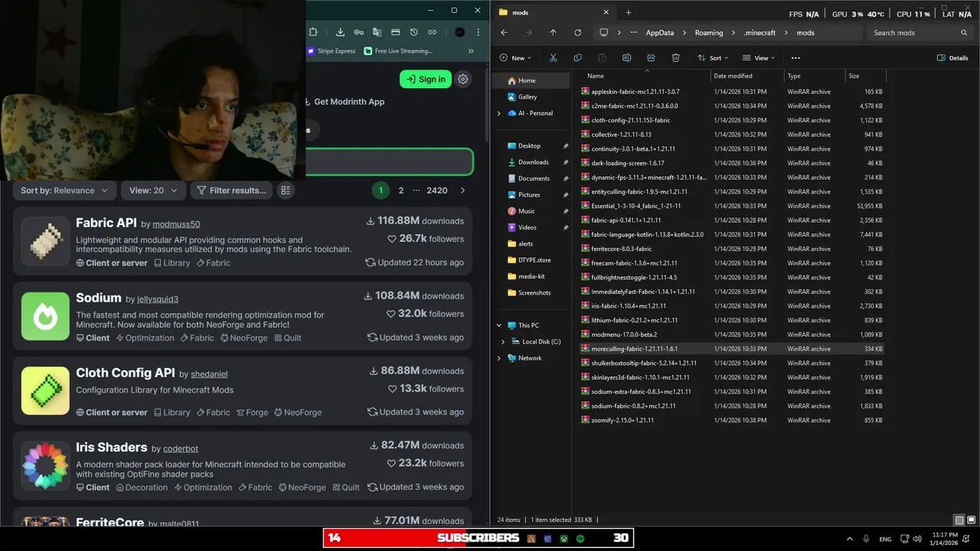Expand the AI - Personal tree item
980x551 pixels.
[x=499, y=113]
